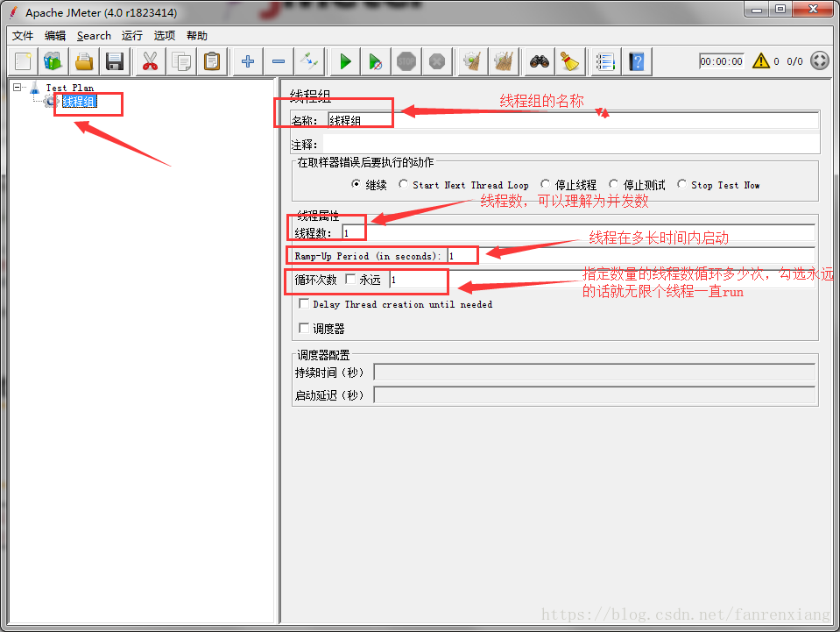Open the 选项 menu

[x=165, y=35]
